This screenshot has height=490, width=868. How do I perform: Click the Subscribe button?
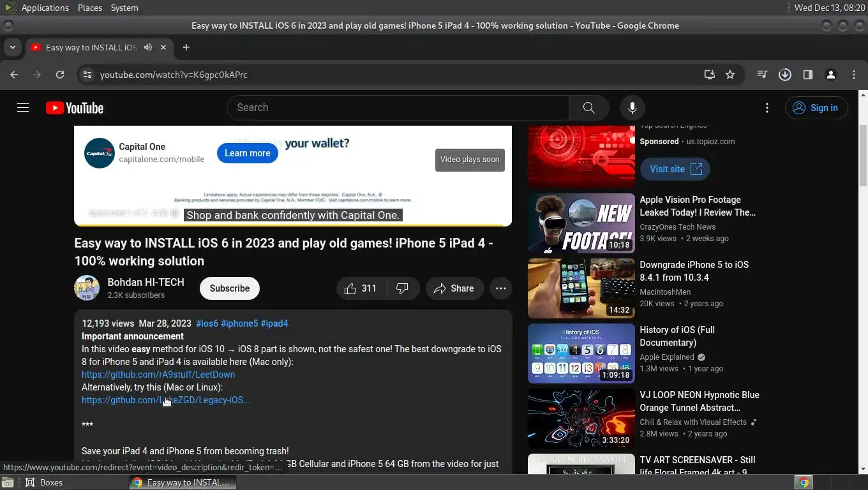(230, 288)
